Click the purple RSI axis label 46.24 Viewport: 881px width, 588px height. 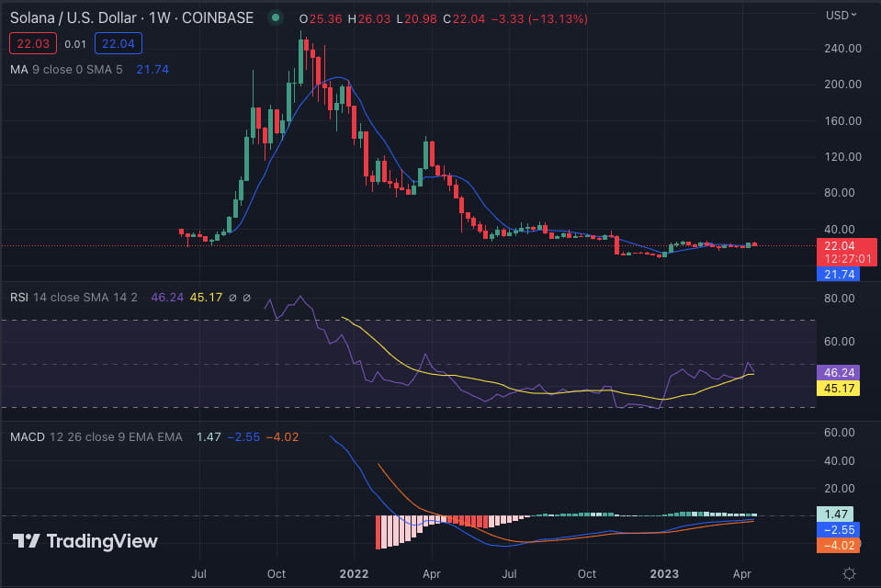838,372
